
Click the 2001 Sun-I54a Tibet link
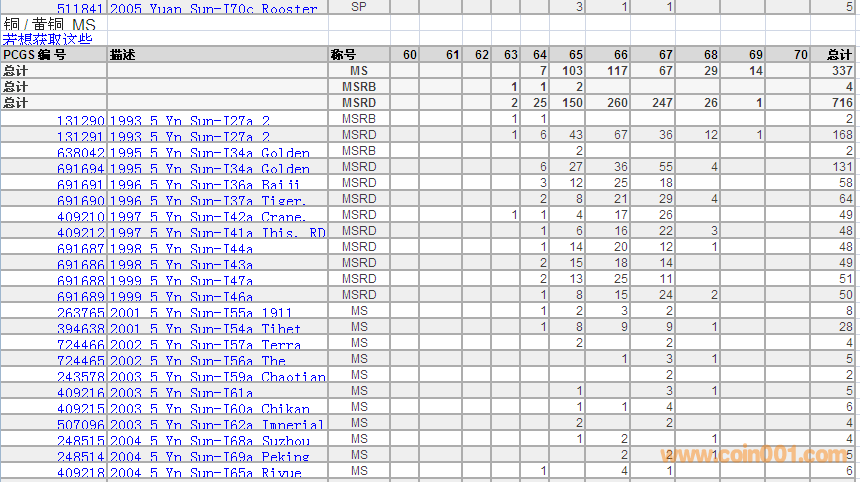point(205,328)
